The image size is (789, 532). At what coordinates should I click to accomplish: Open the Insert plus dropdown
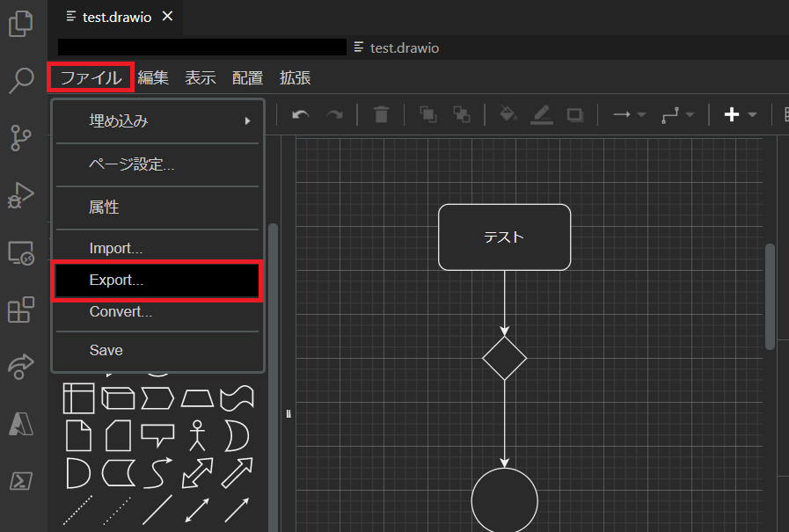tap(741, 114)
